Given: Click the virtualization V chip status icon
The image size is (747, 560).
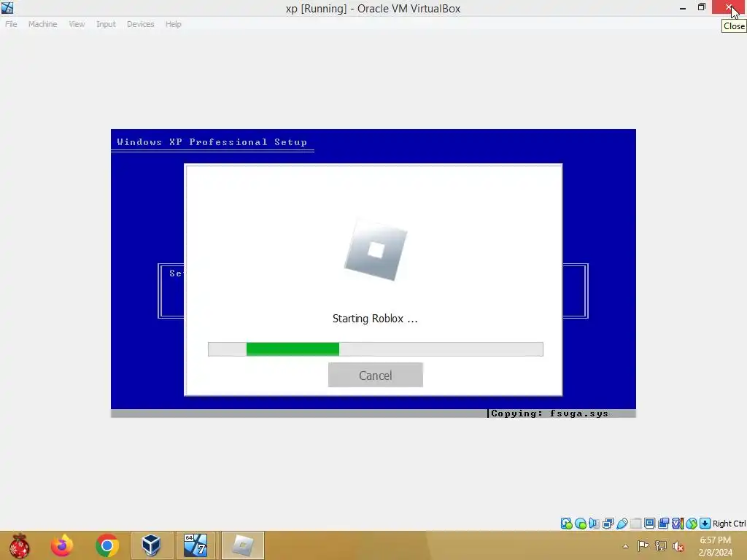Looking at the screenshot, I should 678,524.
